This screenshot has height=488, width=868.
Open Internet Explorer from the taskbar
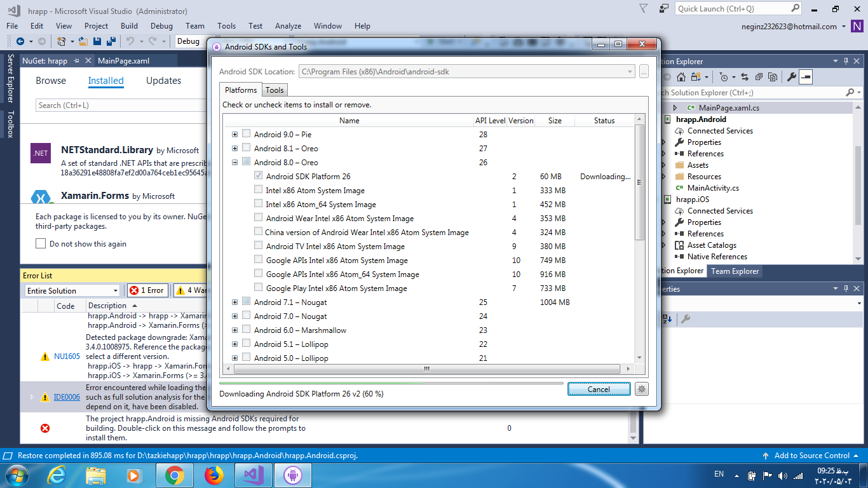point(57,475)
